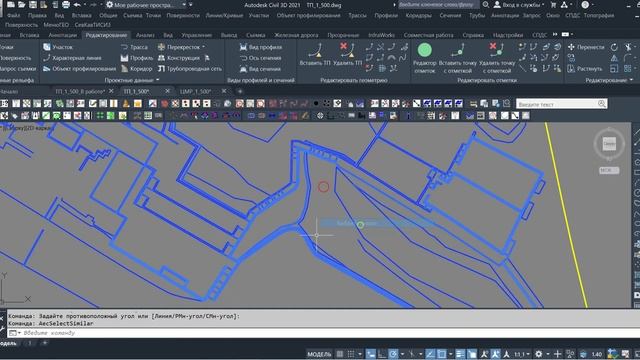640x360 pixels.
Task: Toggle snap mode dotted-grid icon in status bar
Action: coord(351,354)
